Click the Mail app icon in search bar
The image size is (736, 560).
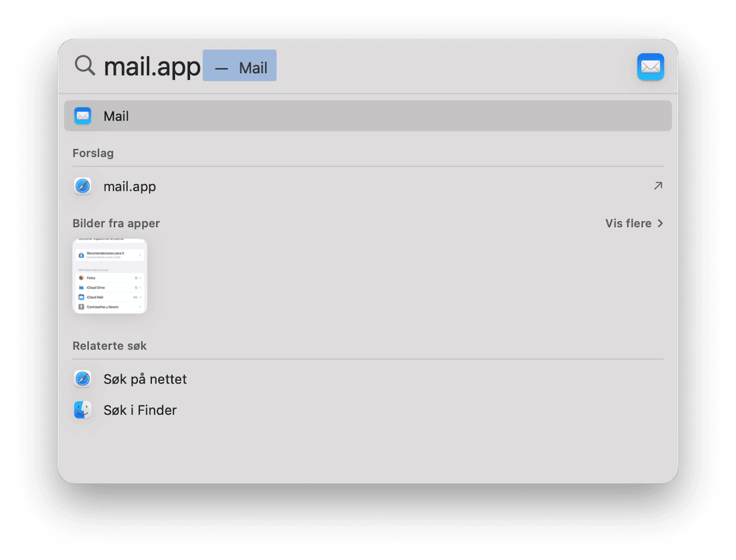(650, 67)
